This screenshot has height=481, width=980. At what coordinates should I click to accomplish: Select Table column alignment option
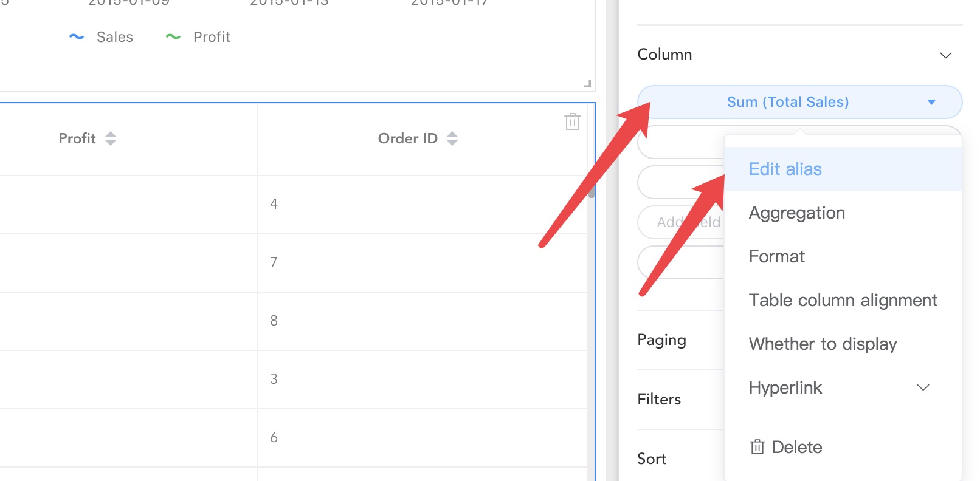(x=843, y=300)
